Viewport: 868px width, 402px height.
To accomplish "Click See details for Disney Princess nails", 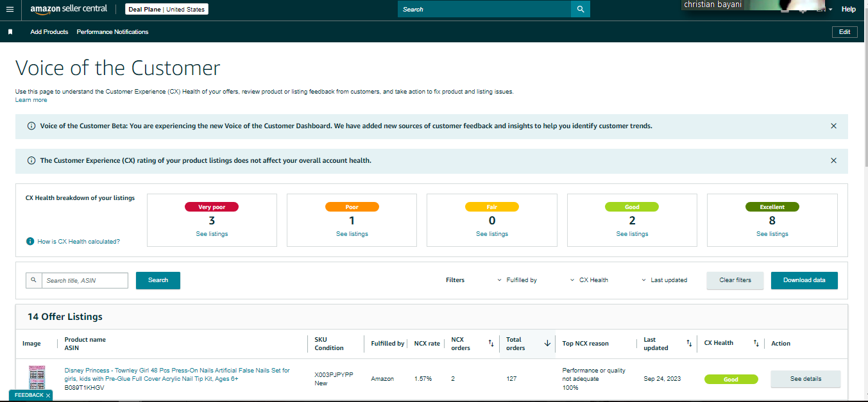I will (805, 379).
